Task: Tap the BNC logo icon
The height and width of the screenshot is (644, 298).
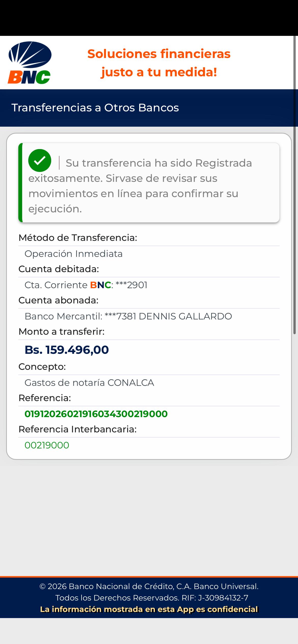Action: [x=30, y=63]
